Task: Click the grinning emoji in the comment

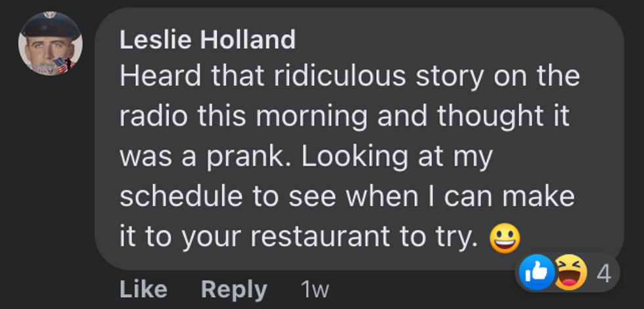Action: coord(505,237)
